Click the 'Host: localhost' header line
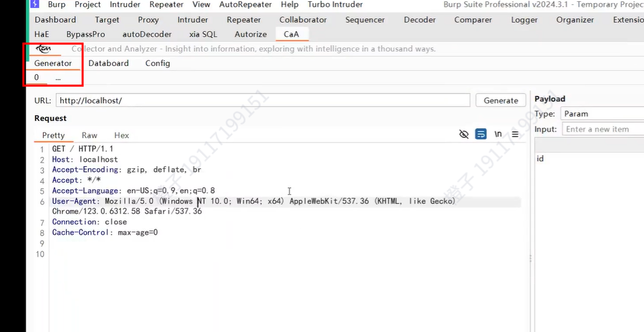 [85, 159]
